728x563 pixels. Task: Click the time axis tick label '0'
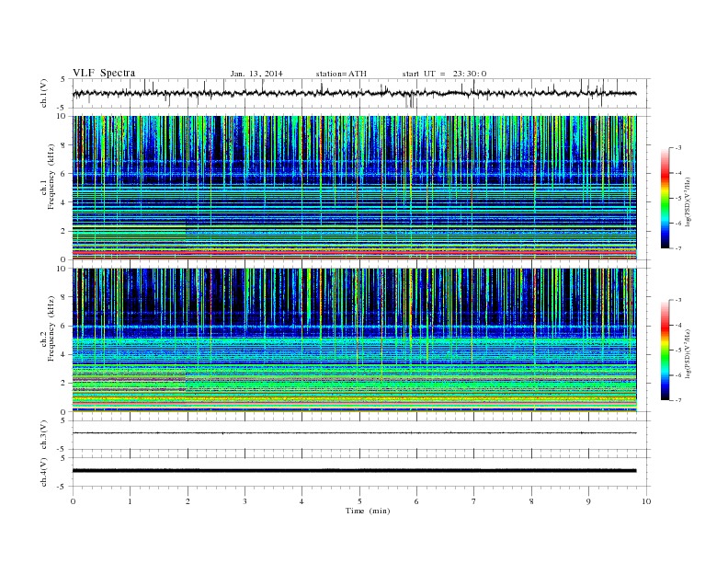coord(73,501)
